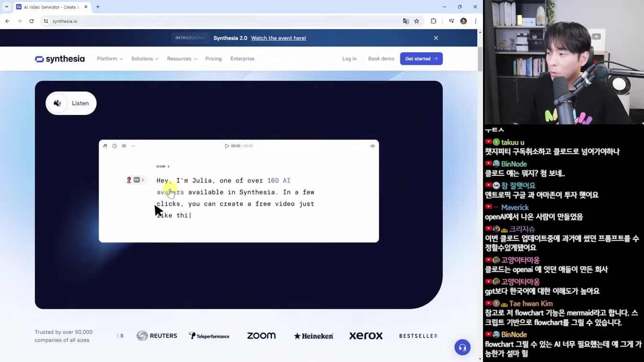Click the ae diction icon in the editor
644x362 pixels.
click(x=124, y=146)
